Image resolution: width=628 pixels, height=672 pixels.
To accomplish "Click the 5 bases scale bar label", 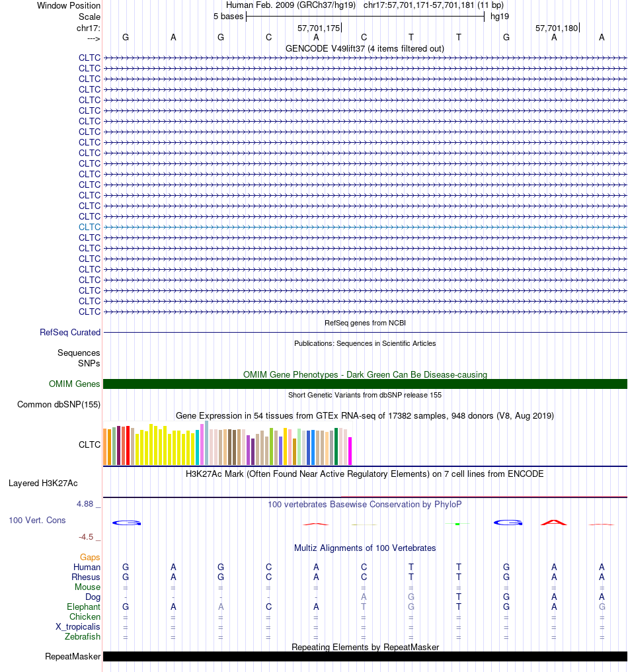I will [228, 17].
